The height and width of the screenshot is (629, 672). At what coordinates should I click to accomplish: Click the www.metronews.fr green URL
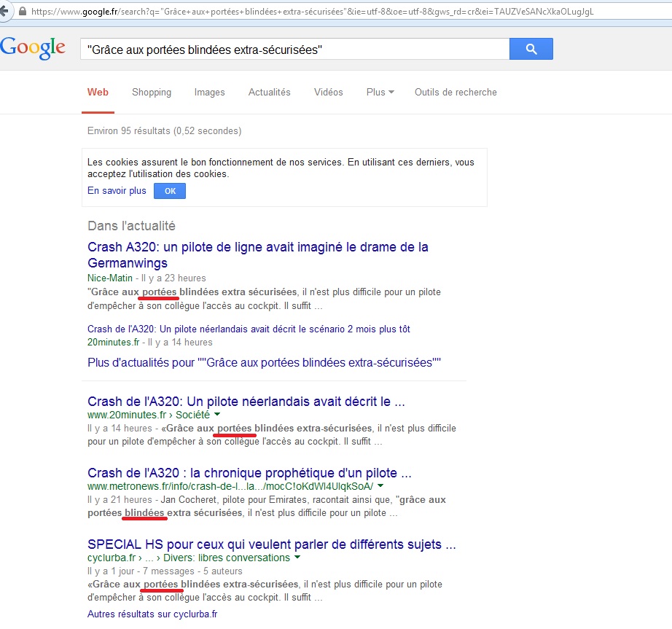pos(230,486)
